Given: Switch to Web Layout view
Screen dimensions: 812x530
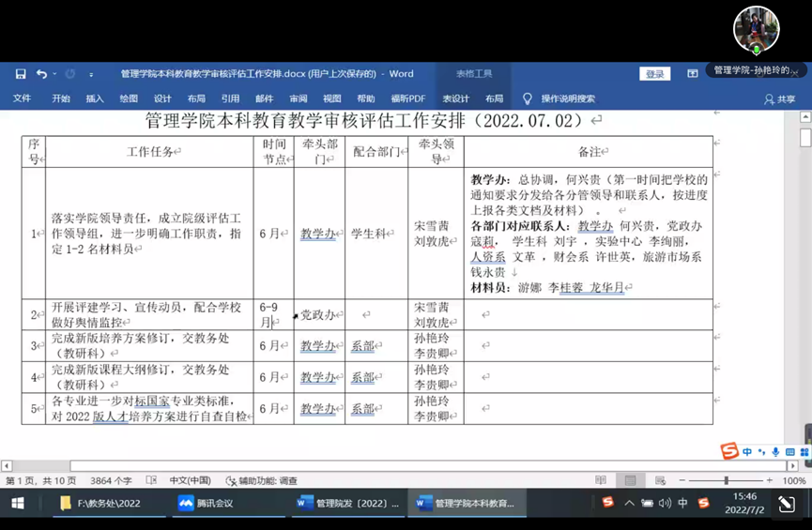Looking at the screenshot, I should (x=658, y=480).
